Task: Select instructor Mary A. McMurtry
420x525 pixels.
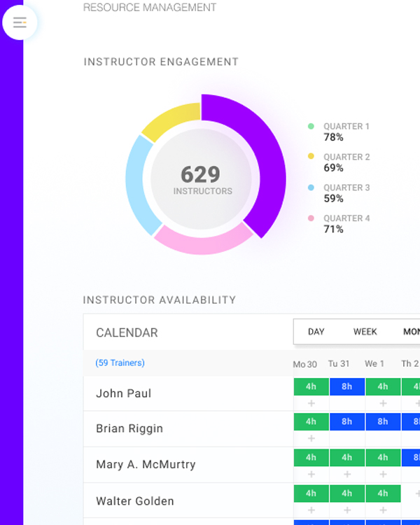Action: 146,465
